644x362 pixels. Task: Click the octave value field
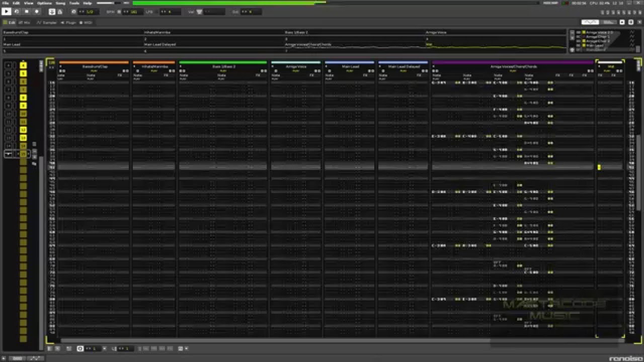pos(251,12)
